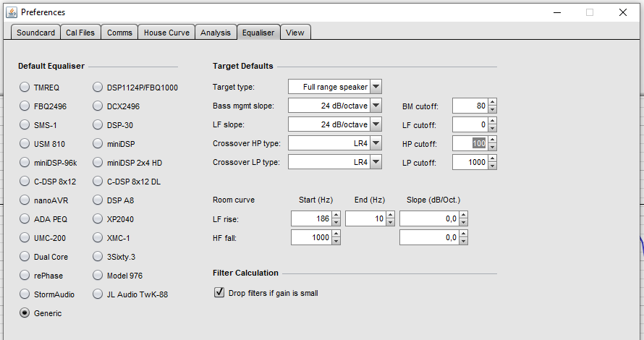The image size is (644, 340).
Task: Choose DSP A8 equaliser
Action: [98, 200]
